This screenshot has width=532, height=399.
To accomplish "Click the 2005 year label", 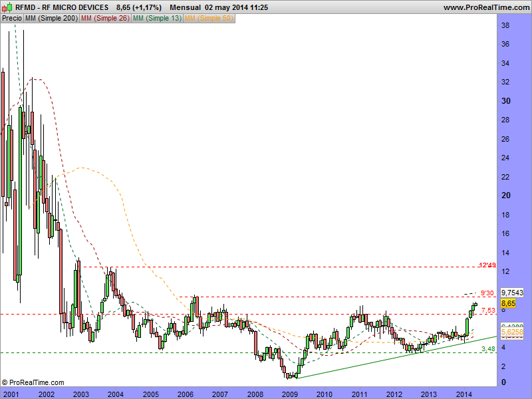I will 151,394.
